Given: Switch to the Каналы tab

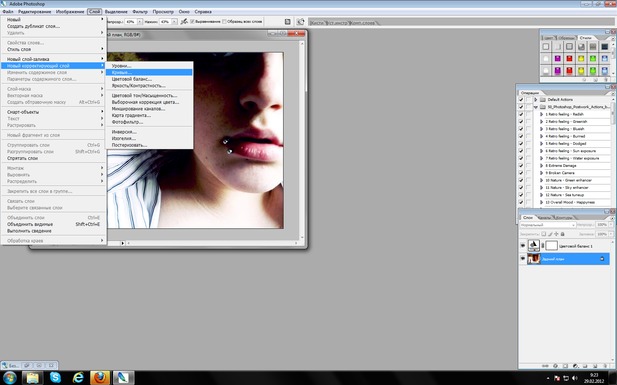Looking at the screenshot, I should point(544,217).
